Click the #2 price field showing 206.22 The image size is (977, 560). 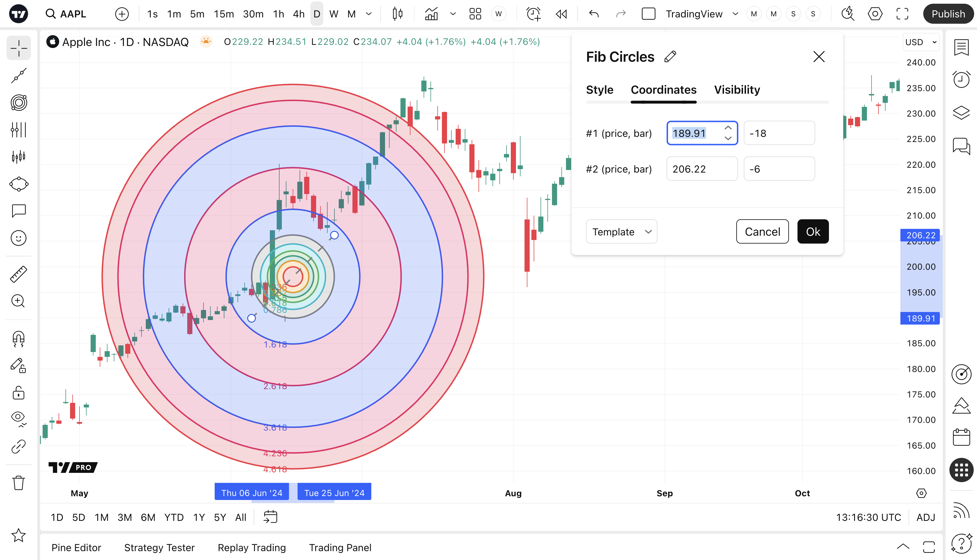[x=701, y=169]
